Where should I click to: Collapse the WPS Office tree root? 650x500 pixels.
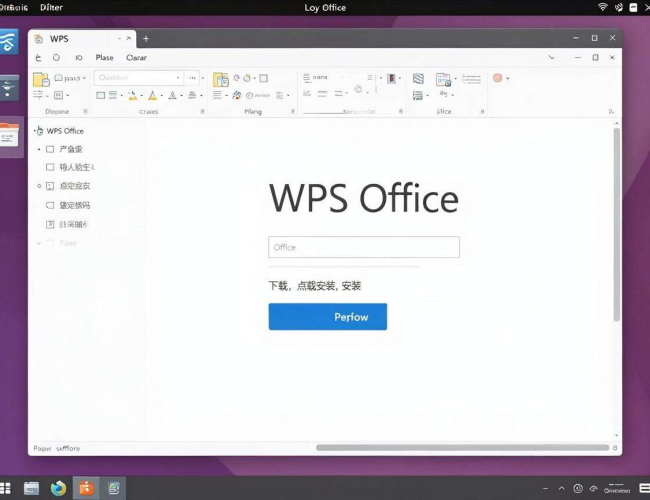[35, 131]
